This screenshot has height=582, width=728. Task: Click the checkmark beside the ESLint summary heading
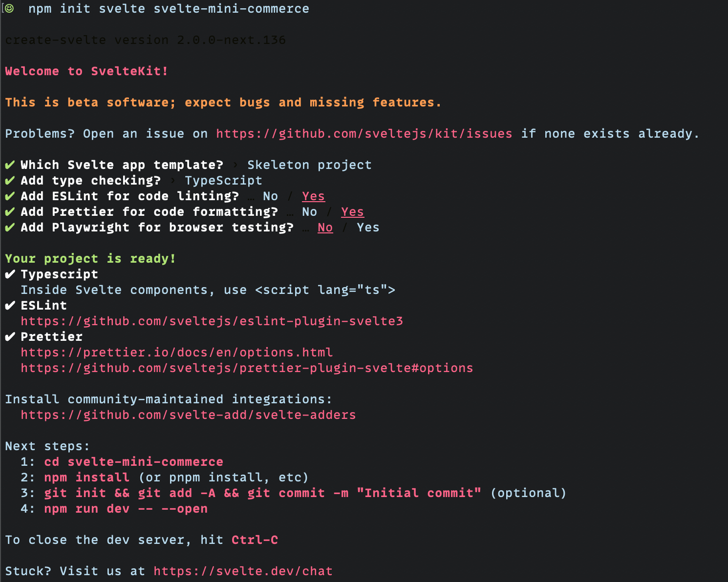[x=10, y=306]
